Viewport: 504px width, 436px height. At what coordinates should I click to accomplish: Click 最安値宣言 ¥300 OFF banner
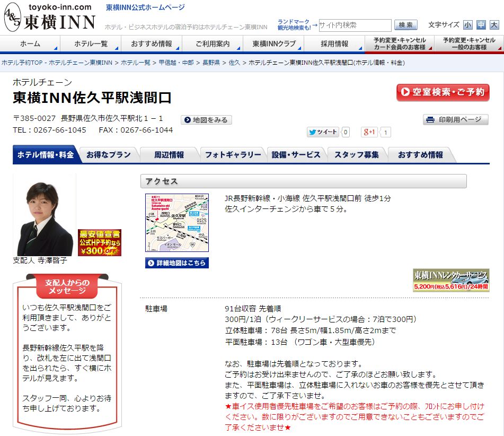pyautogui.click(x=99, y=242)
